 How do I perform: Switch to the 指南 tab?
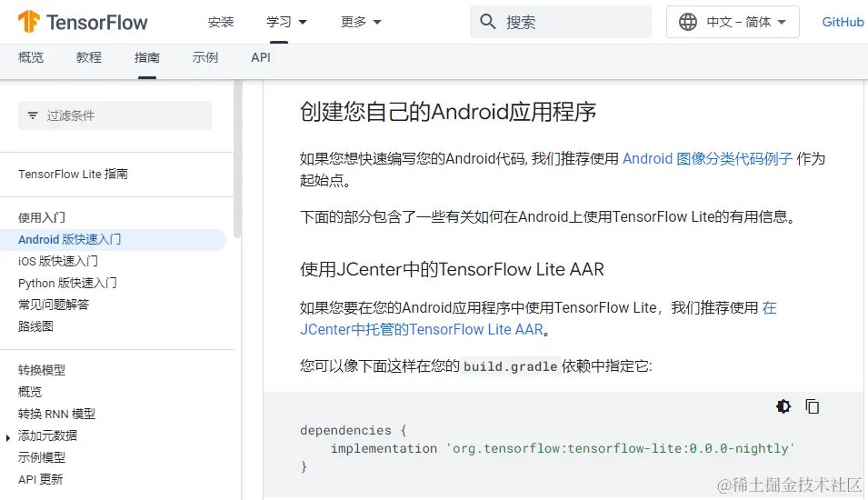tap(147, 57)
